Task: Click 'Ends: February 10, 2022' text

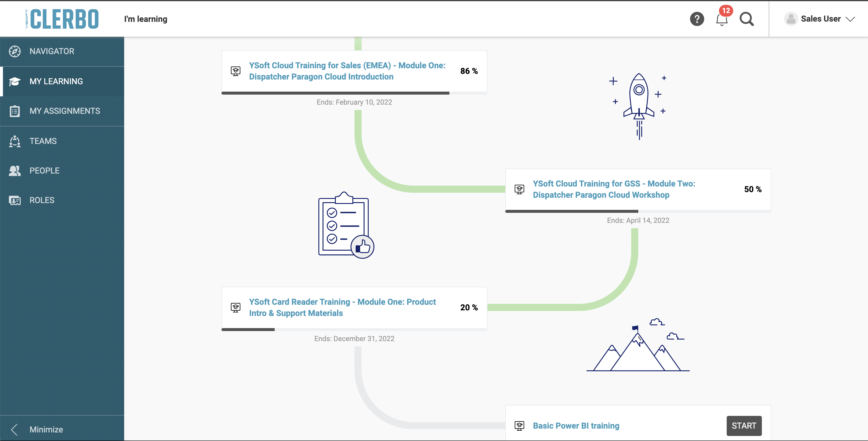Action: pyautogui.click(x=354, y=102)
